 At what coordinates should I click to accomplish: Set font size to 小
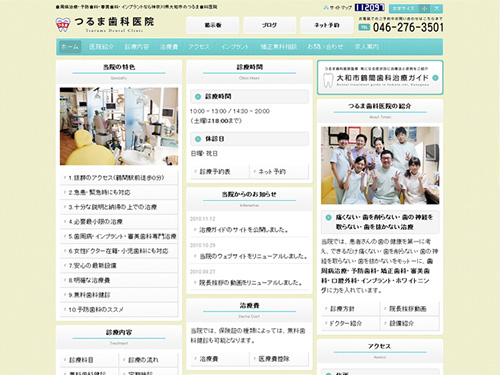[424, 9]
